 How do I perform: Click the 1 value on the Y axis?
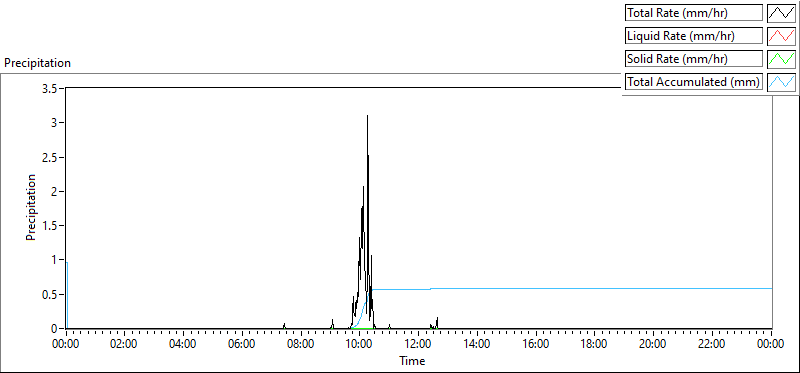tap(55, 260)
